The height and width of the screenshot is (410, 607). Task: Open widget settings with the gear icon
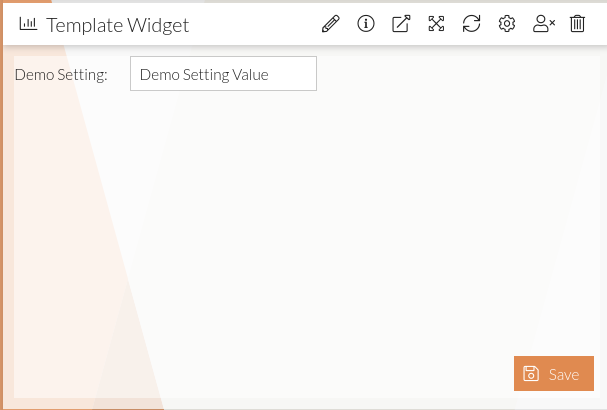point(507,24)
